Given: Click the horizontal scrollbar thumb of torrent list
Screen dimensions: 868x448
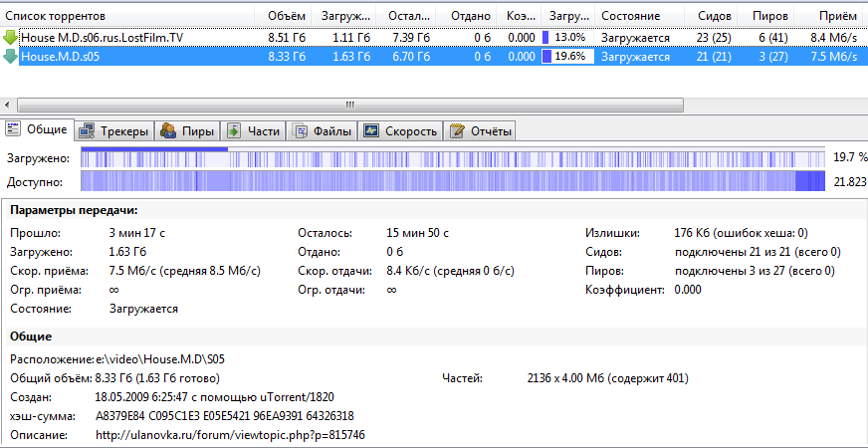Looking at the screenshot, I should (x=350, y=105).
